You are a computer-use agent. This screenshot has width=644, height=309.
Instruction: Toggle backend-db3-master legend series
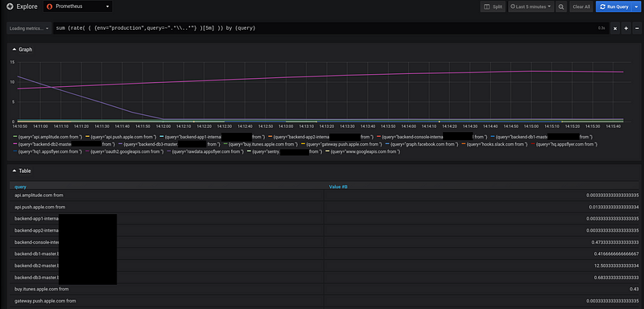tap(170, 145)
